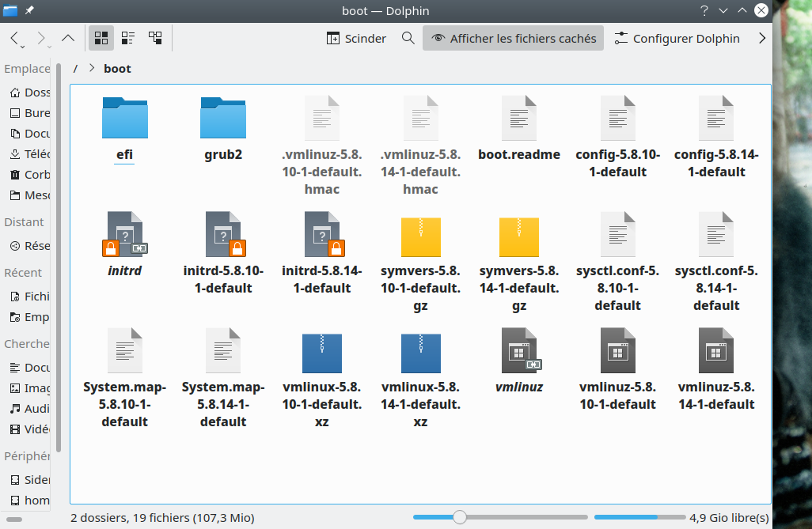Go up to the parent folder
Screen dimensions: 812x529
(68, 38)
